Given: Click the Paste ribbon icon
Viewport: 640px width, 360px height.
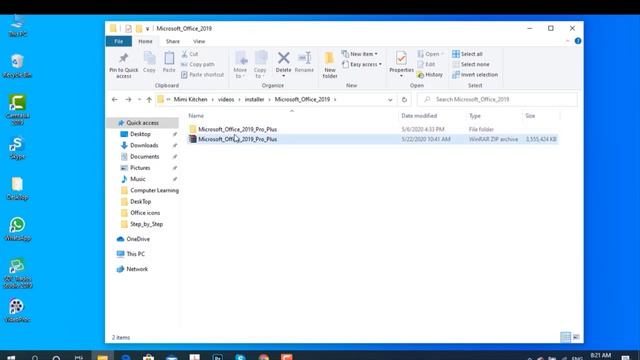Looking at the screenshot, I should [169, 62].
